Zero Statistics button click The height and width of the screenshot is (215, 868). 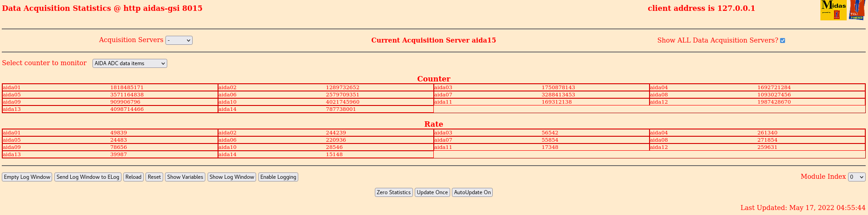pyautogui.click(x=393, y=192)
